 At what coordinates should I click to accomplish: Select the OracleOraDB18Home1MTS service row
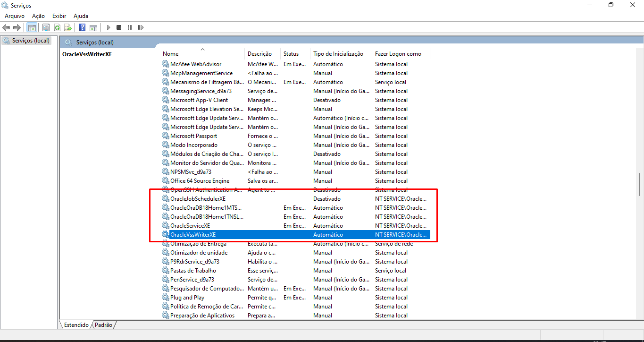coord(295,208)
